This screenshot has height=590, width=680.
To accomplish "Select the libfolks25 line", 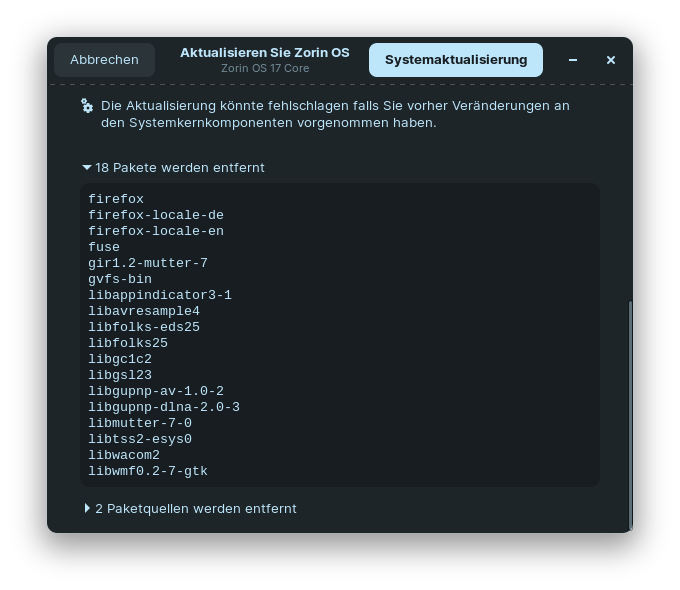I will pyautogui.click(x=128, y=343).
